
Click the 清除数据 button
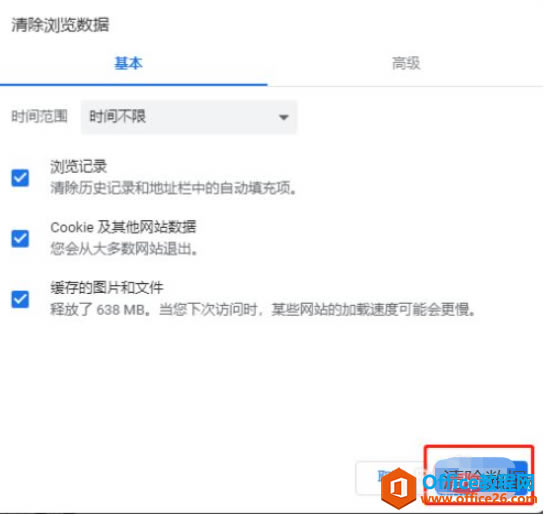[482, 477]
